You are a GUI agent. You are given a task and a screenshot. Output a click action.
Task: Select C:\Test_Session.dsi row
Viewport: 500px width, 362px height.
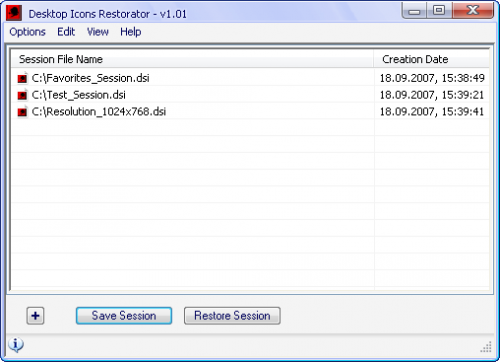[250, 95]
